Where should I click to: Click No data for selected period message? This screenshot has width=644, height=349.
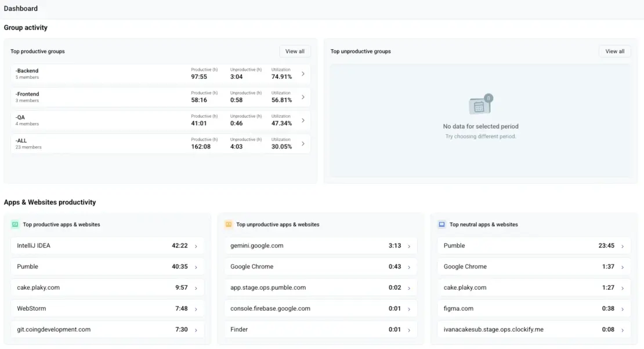pyautogui.click(x=480, y=126)
